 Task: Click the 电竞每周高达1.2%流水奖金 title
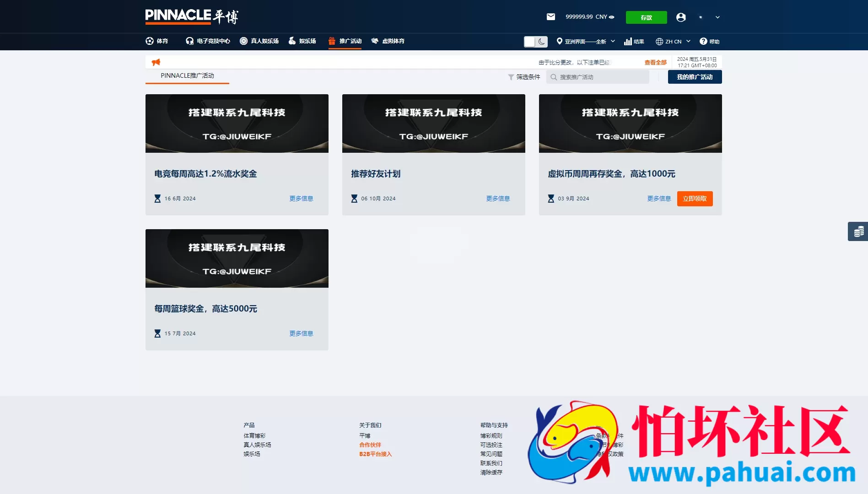205,174
